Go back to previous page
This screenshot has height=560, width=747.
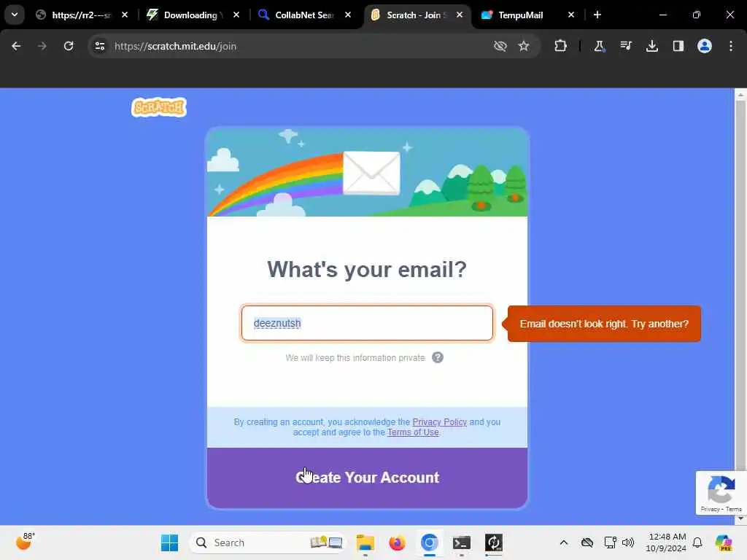(16, 46)
